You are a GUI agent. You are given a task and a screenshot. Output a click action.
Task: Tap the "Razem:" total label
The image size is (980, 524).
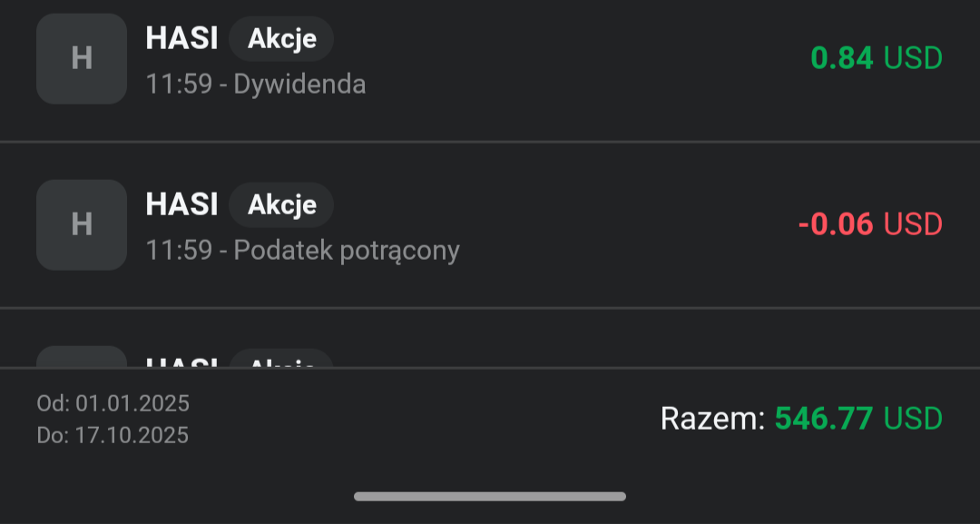[713, 419]
